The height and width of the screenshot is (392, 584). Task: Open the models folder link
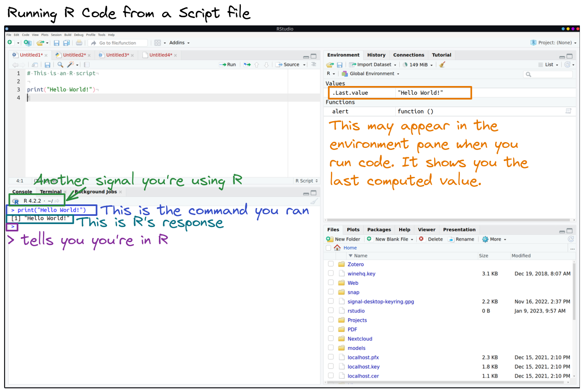click(x=356, y=348)
